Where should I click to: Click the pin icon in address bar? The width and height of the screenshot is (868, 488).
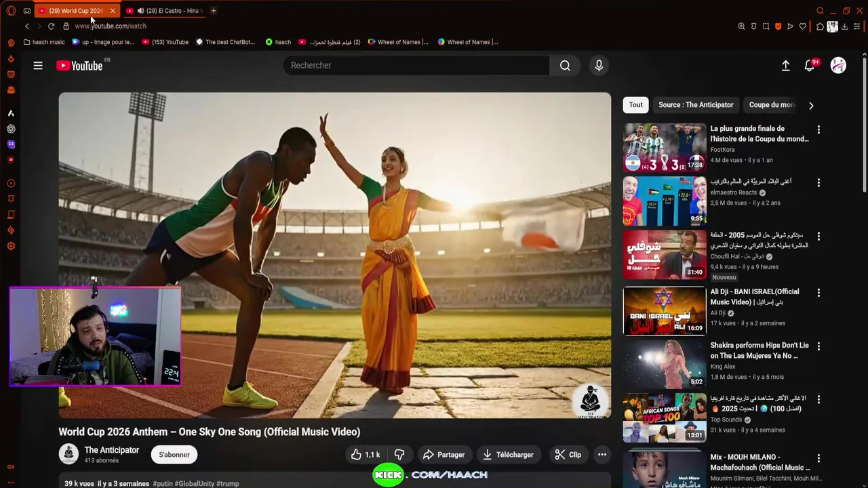pyautogui.click(x=753, y=26)
